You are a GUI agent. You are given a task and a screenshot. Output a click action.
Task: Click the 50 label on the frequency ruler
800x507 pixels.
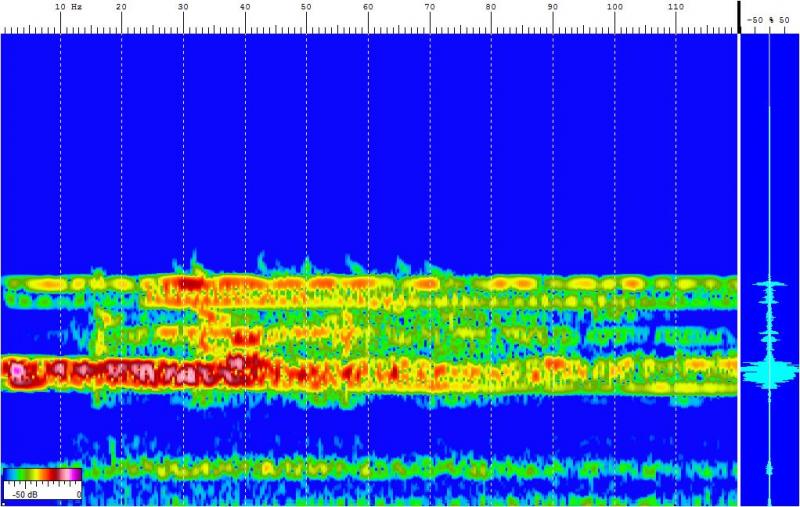click(306, 7)
